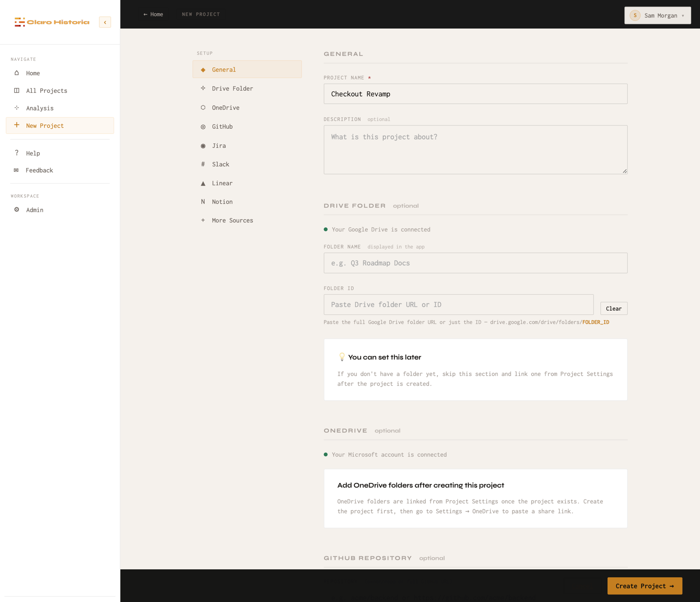
Task: Click the Slack hash icon in setup list
Action: coord(203,164)
